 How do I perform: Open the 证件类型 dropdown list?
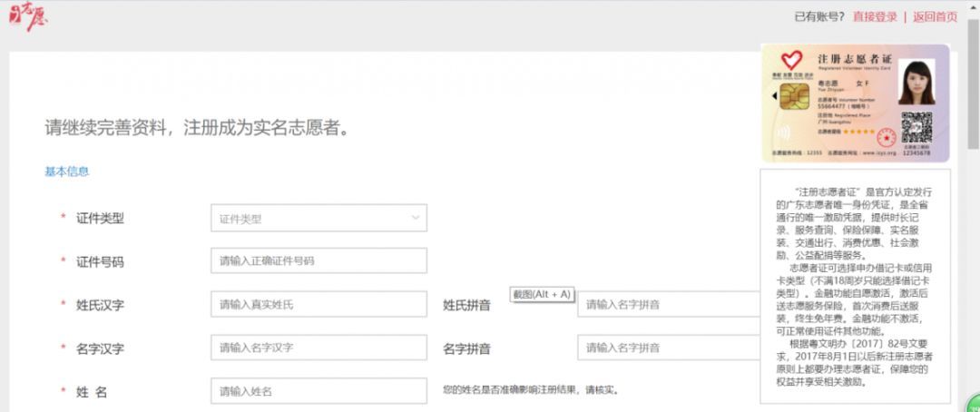pyautogui.click(x=318, y=218)
